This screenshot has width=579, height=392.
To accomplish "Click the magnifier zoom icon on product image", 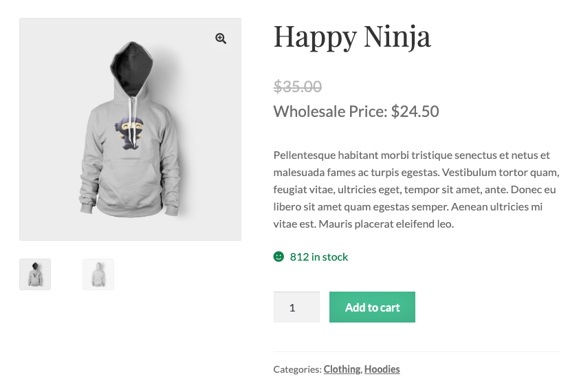I will pos(221,39).
